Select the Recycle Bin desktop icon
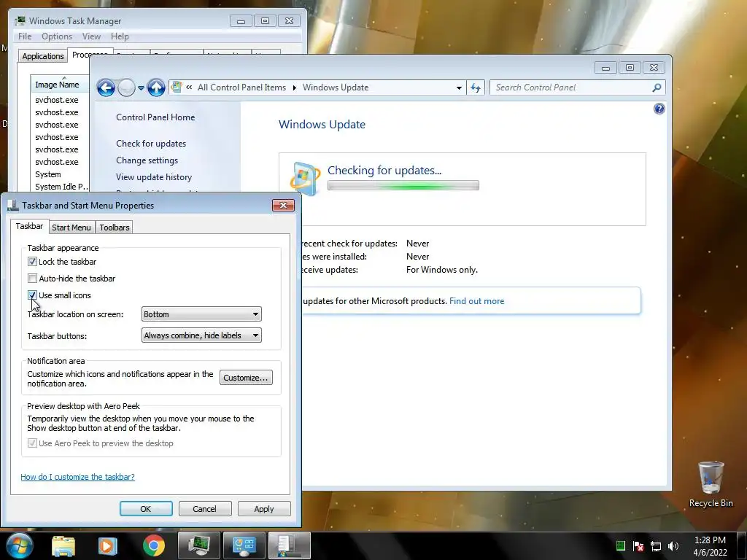 711,484
